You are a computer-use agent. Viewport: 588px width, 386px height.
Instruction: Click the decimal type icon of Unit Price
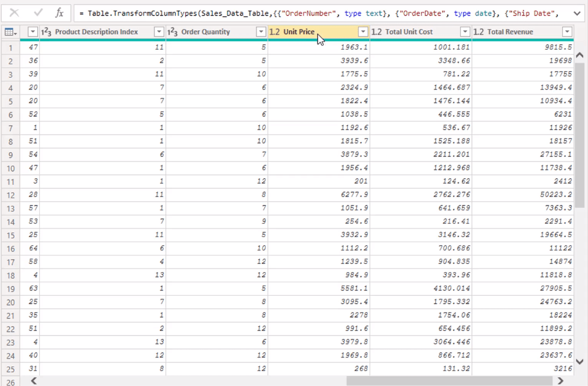[274, 32]
